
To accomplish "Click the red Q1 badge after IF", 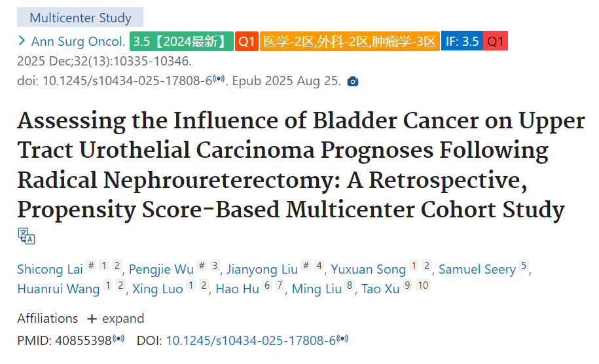I will point(496,41).
